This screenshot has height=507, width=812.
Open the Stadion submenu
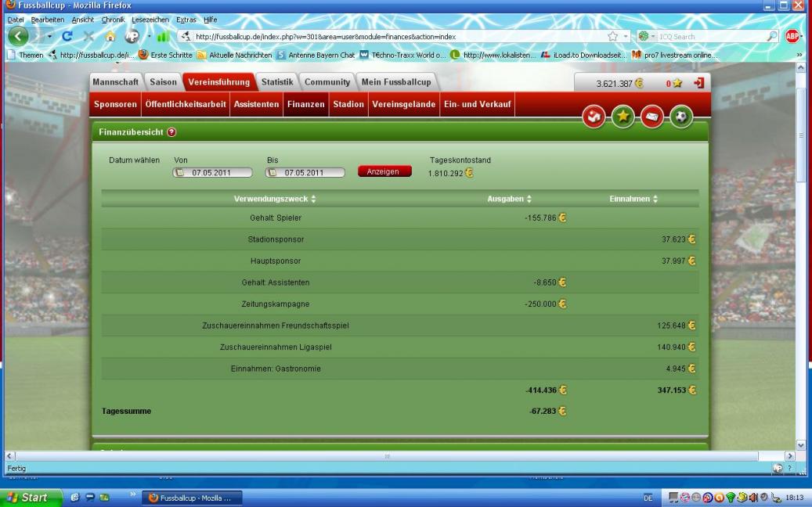pyautogui.click(x=348, y=104)
